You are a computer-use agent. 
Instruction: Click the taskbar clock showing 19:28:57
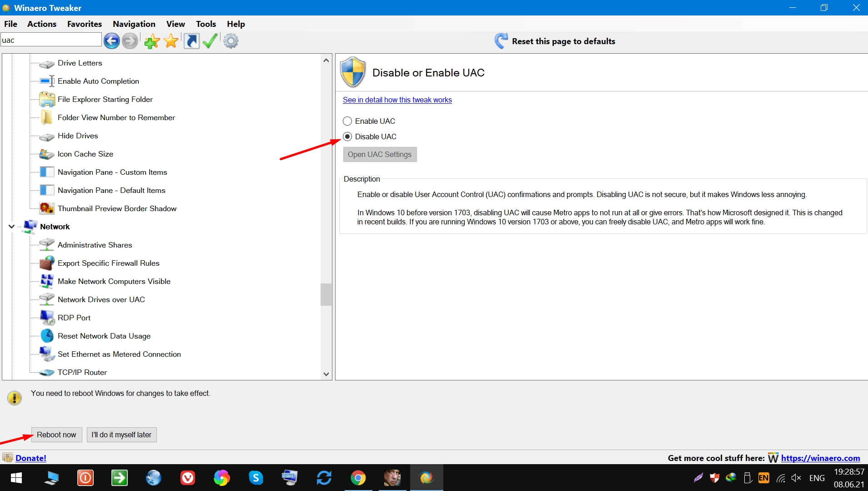click(x=849, y=472)
